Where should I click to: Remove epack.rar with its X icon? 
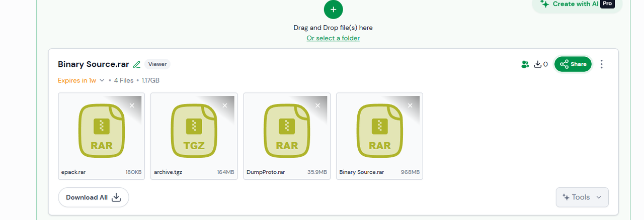[132, 105]
